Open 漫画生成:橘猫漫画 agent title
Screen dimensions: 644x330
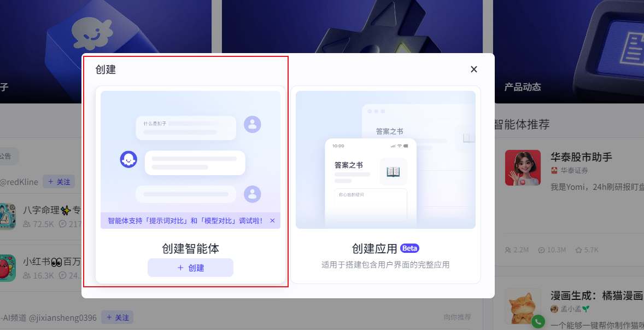pyautogui.click(x=596, y=296)
